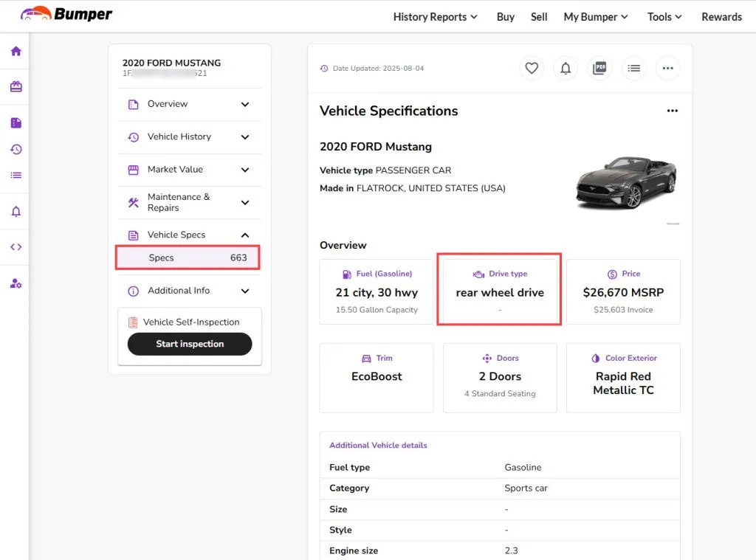Open the Tools dropdown menu

[664, 17]
